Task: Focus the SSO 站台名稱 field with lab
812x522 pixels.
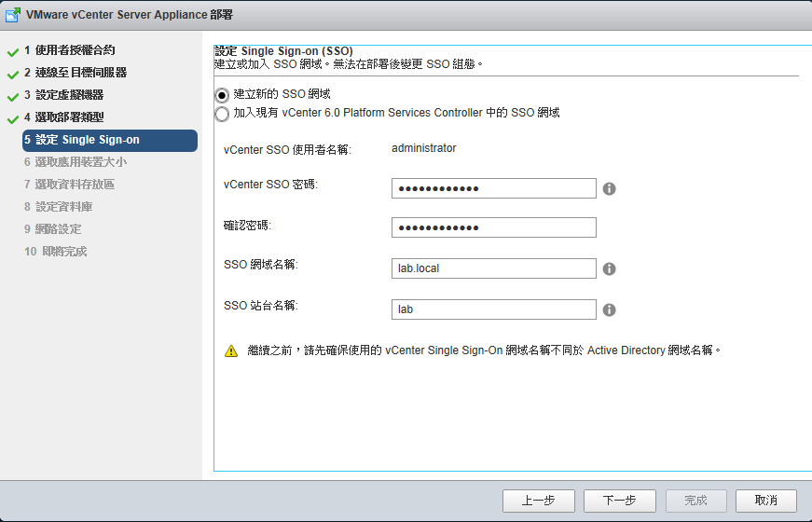Action: click(x=493, y=309)
